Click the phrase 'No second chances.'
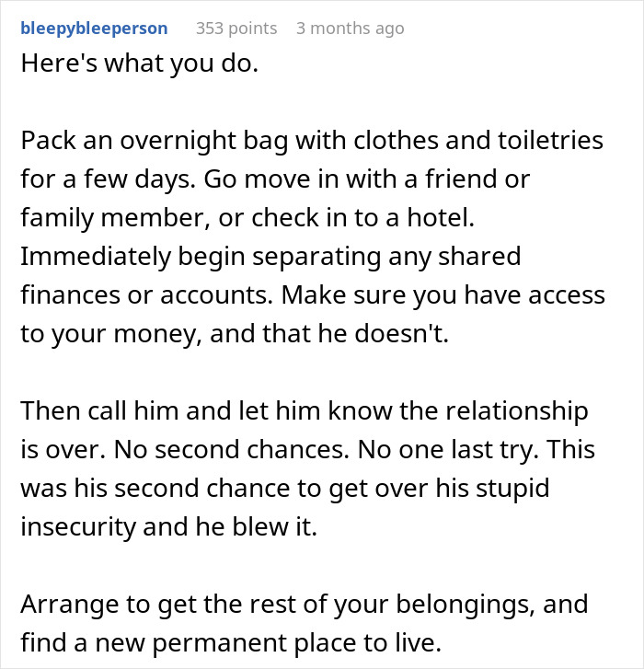Image resolution: width=644 pixels, height=669 pixels. click(x=232, y=450)
